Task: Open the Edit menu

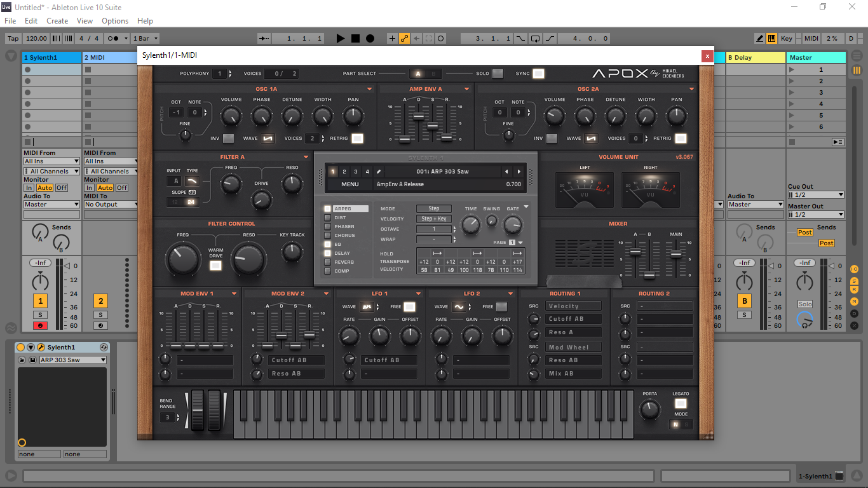Action: coord(31,21)
